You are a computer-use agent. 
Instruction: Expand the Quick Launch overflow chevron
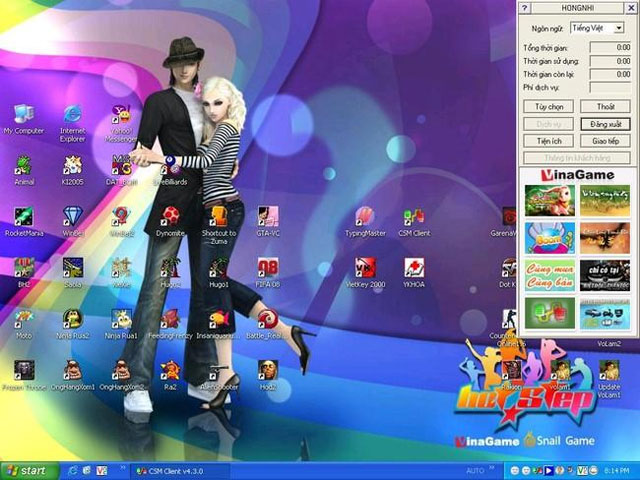pos(123,467)
